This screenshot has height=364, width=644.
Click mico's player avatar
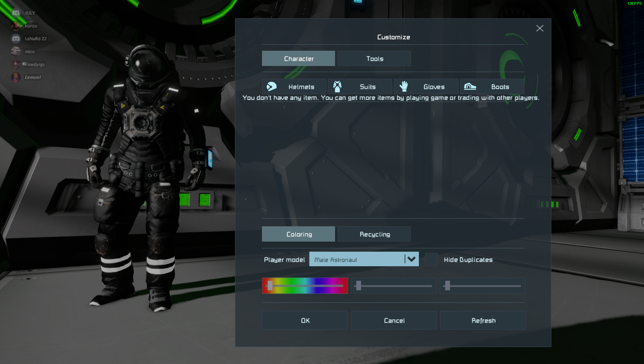[16, 51]
